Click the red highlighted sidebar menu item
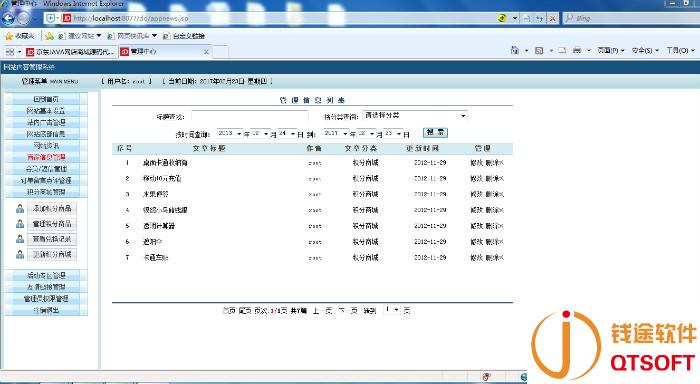 point(46,157)
